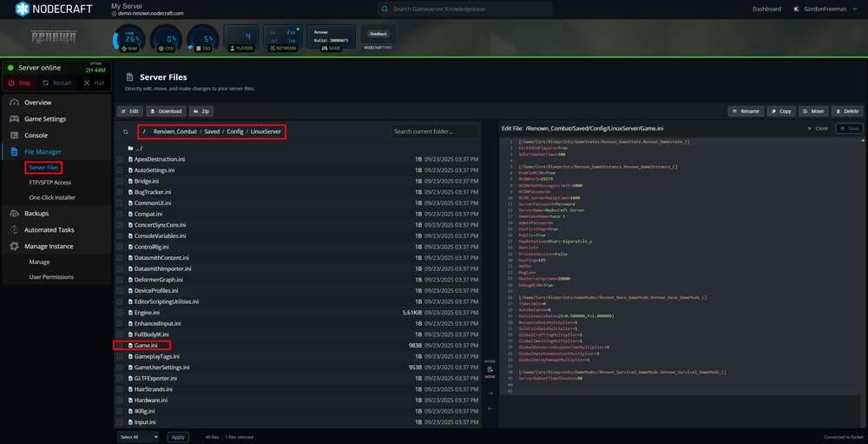Viewport: 868px width, 444px height.
Task: Open the Players count widget
Action: click(240, 38)
